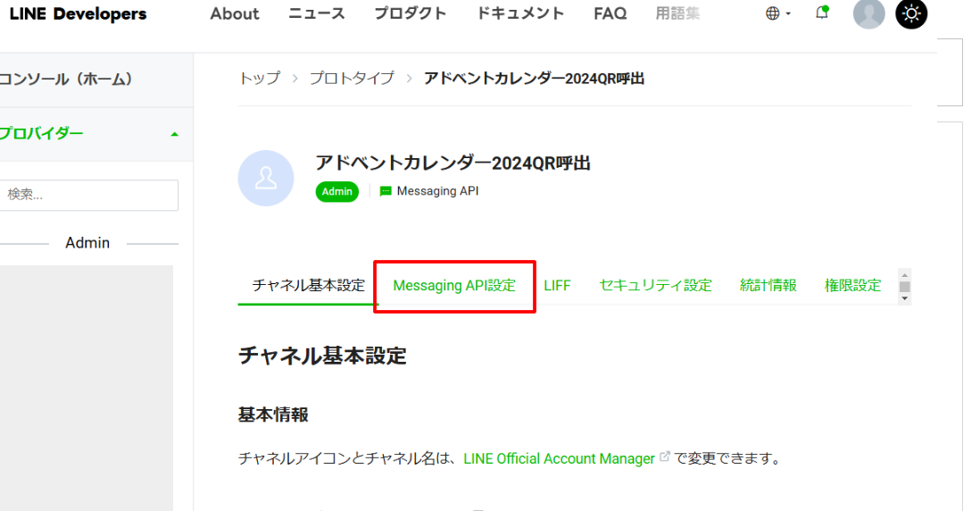The width and height of the screenshot is (980, 511).
Task: Open the ドキュメント menu item
Action: coord(520,13)
